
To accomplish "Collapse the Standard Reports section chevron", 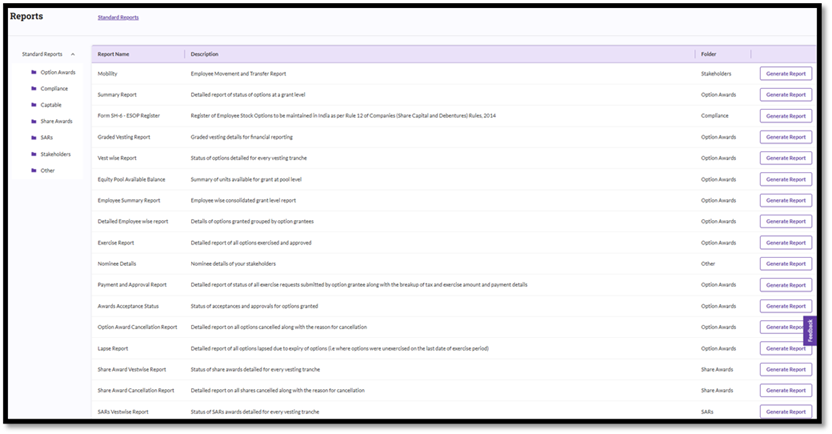I will coord(73,54).
